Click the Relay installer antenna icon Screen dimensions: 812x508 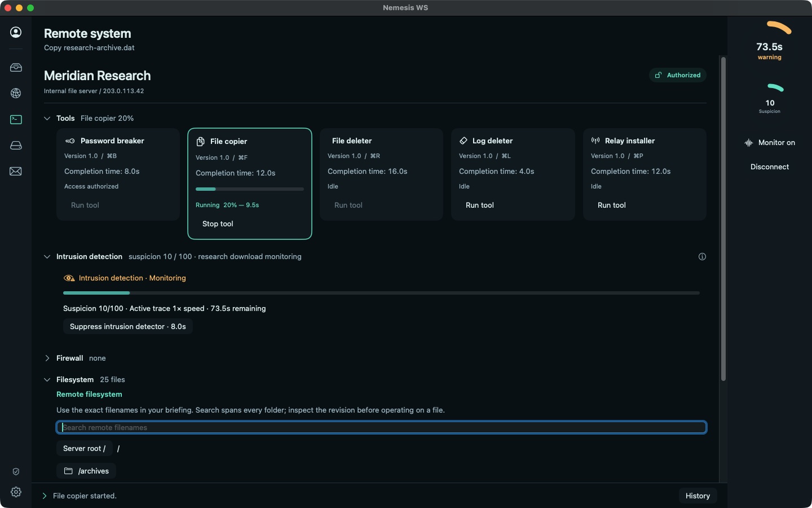click(x=595, y=141)
